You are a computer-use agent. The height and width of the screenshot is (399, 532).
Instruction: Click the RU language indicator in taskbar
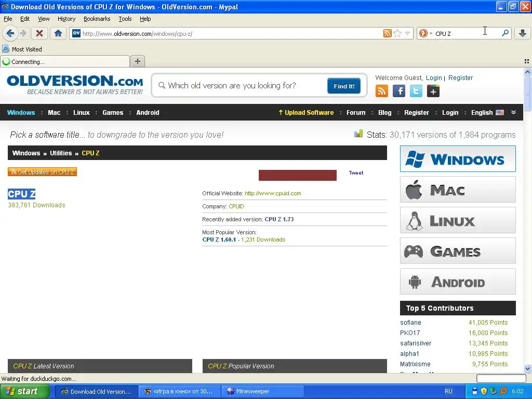448,391
